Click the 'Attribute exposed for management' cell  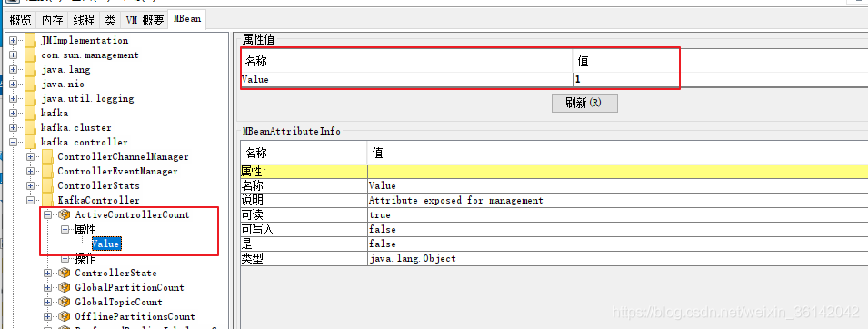[x=617, y=201]
